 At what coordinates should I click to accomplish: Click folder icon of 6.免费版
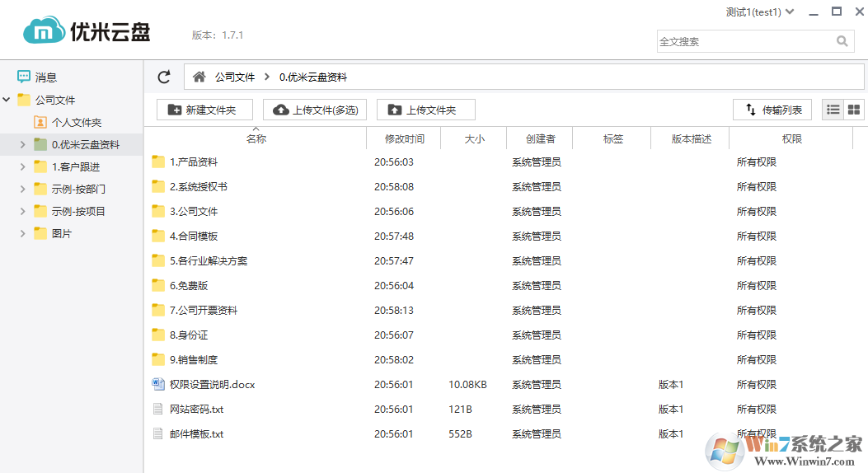tap(158, 285)
